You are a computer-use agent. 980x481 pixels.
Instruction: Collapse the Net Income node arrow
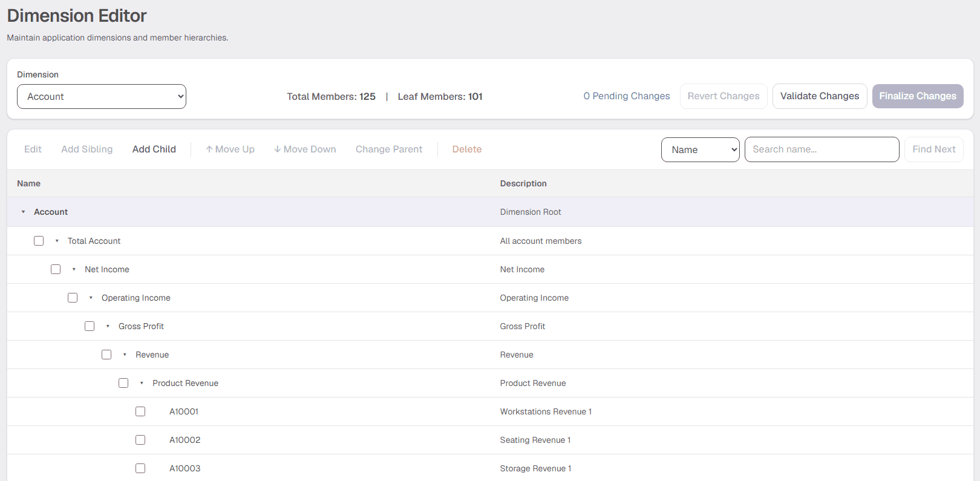click(x=74, y=269)
